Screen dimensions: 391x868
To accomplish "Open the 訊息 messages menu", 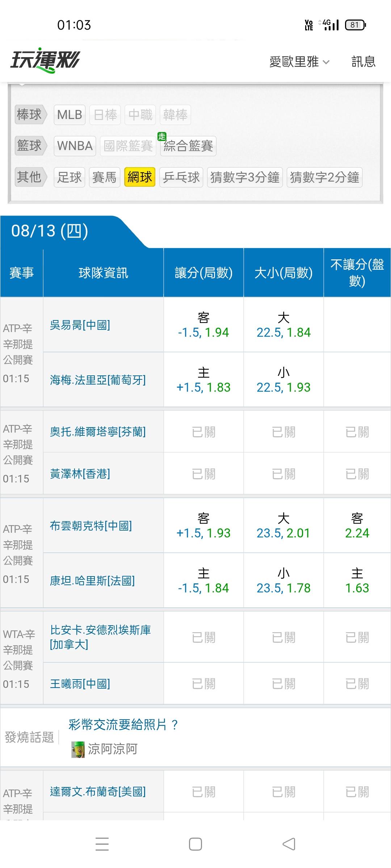I will [x=363, y=61].
